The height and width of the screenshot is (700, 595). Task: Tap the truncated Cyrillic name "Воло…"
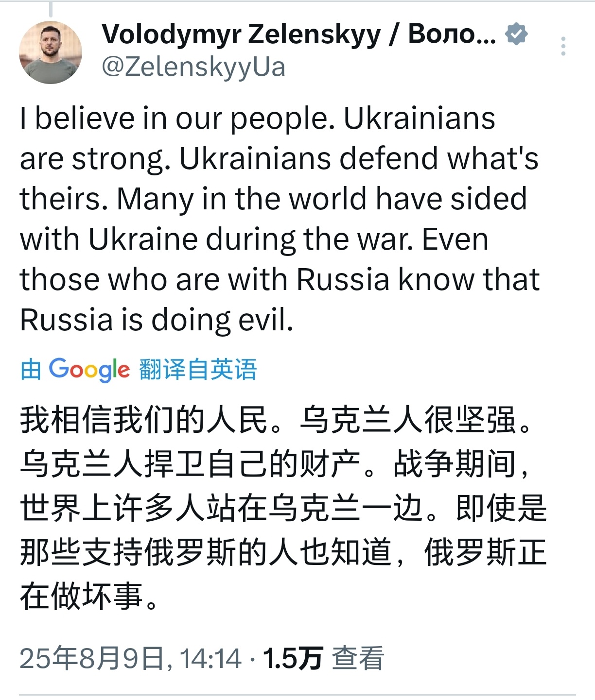tap(452, 34)
